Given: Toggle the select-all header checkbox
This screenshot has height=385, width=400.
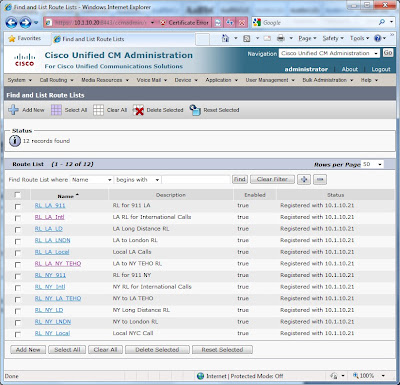Looking at the screenshot, I should coord(18,195).
